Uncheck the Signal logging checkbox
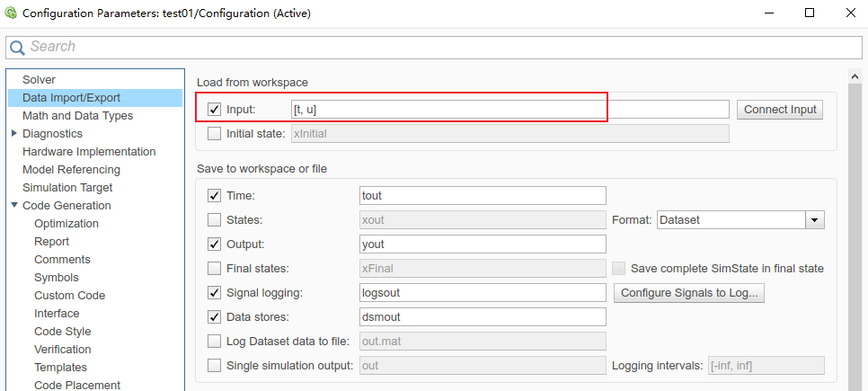The height and width of the screenshot is (391, 868). (214, 293)
